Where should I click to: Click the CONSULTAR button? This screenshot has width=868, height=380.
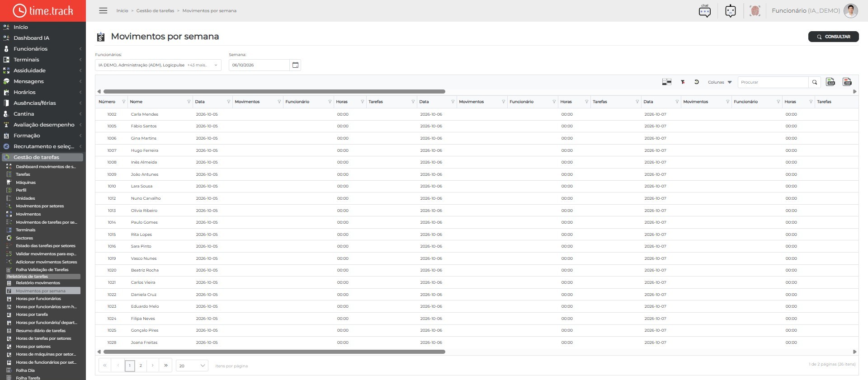pos(833,37)
